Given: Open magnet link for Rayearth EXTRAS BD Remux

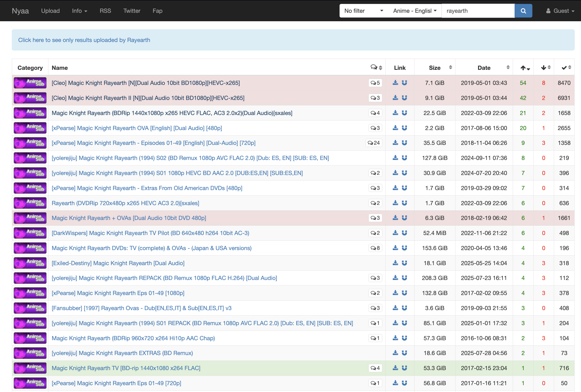Looking at the screenshot, I should point(404,353).
